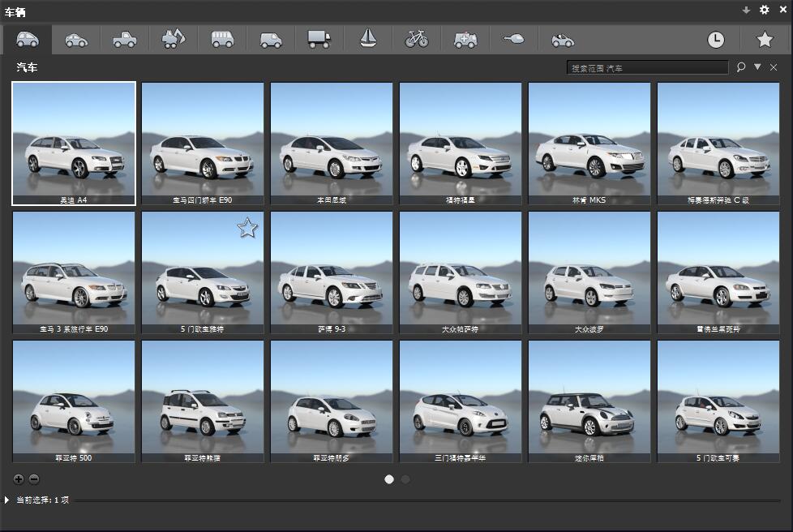Viewport: 793px width, 532px height.
Task: Select the bicycle category icon
Action: [x=416, y=39]
